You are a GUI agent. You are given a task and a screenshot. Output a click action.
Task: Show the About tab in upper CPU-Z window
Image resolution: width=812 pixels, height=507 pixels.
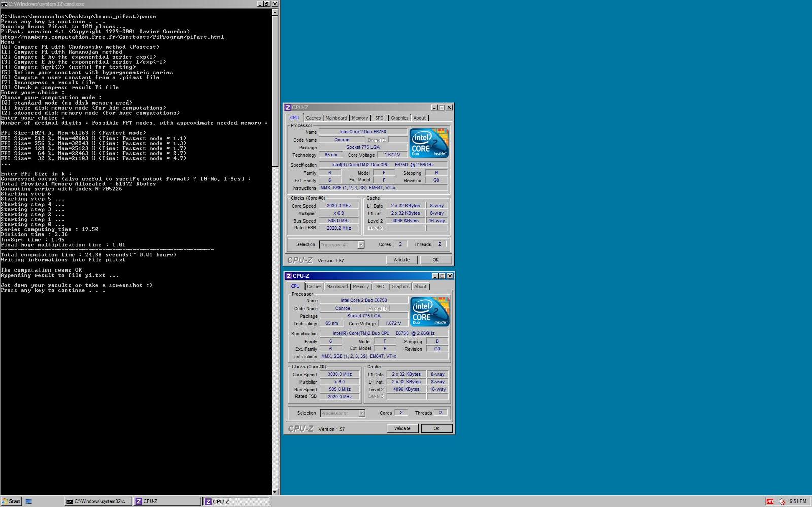click(420, 118)
